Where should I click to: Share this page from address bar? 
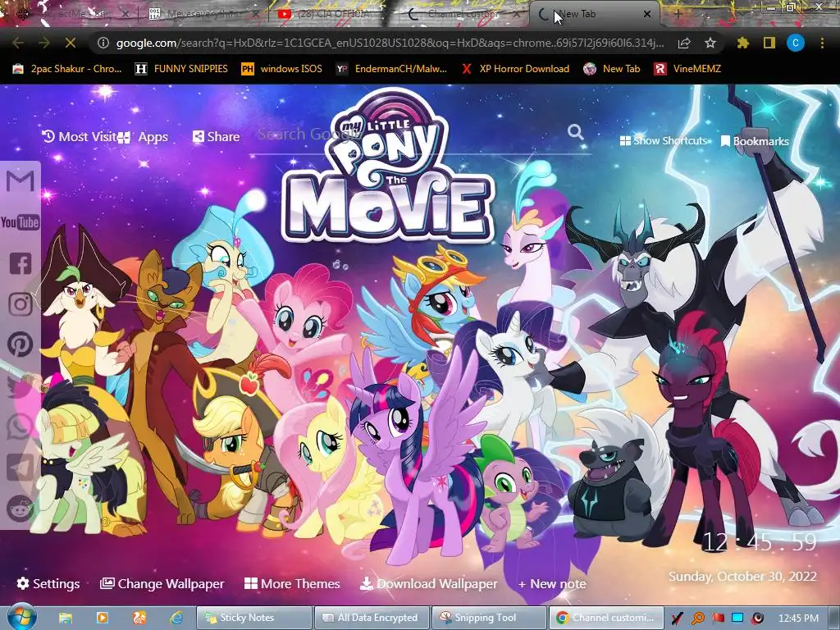[x=684, y=43]
